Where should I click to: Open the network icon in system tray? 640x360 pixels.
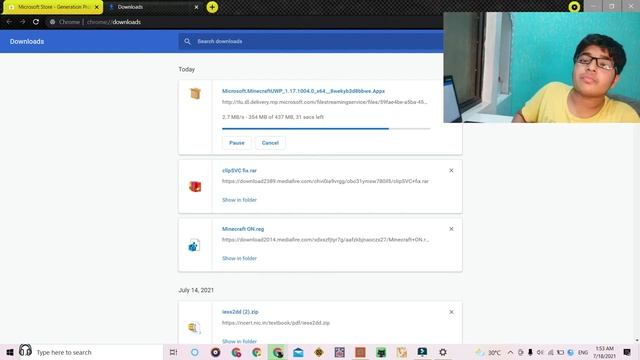[x=550, y=352]
